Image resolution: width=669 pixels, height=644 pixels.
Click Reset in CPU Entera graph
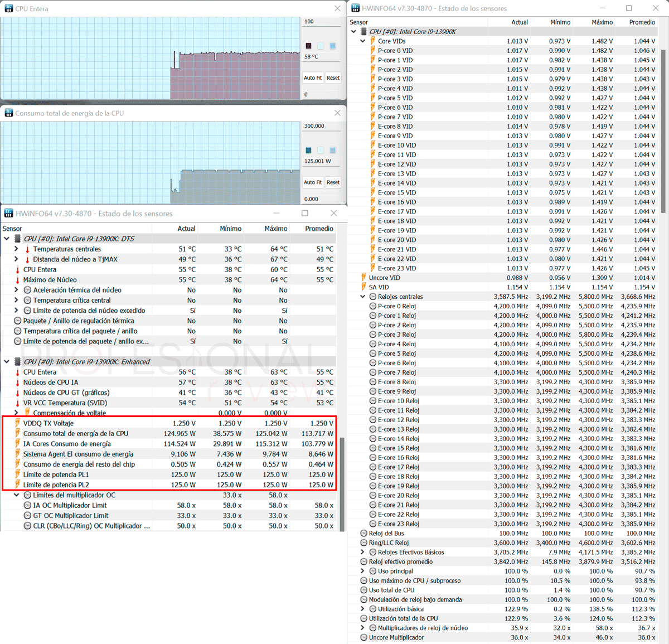point(333,78)
